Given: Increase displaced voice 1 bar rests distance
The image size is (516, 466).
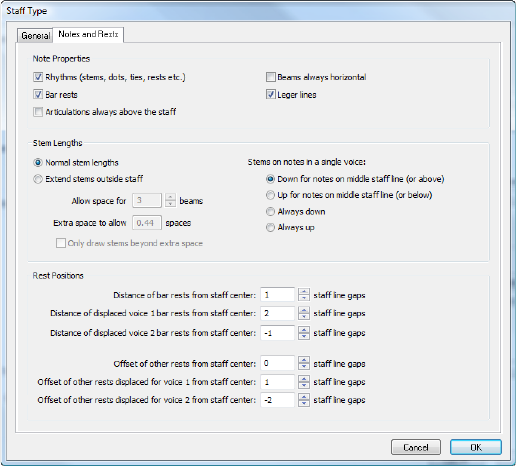Looking at the screenshot, I should point(304,310).
